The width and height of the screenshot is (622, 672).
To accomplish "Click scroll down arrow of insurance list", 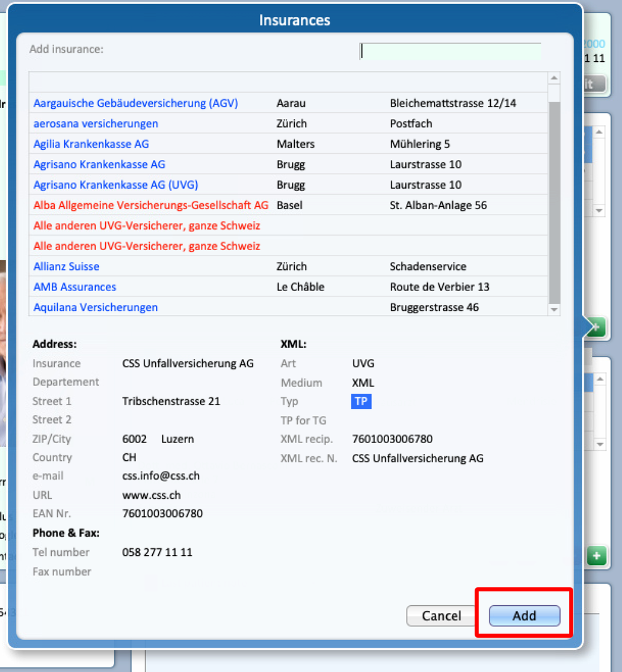I will [554, 310].
